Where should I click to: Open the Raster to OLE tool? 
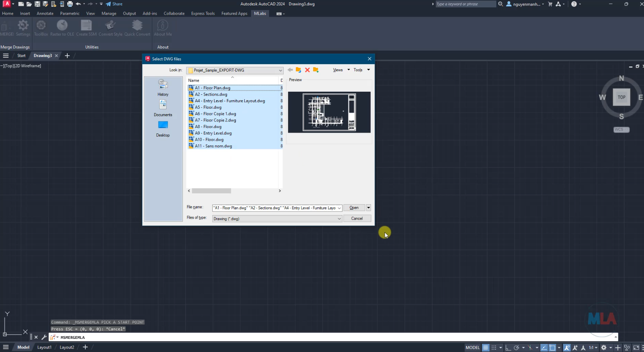pos(62,28)
